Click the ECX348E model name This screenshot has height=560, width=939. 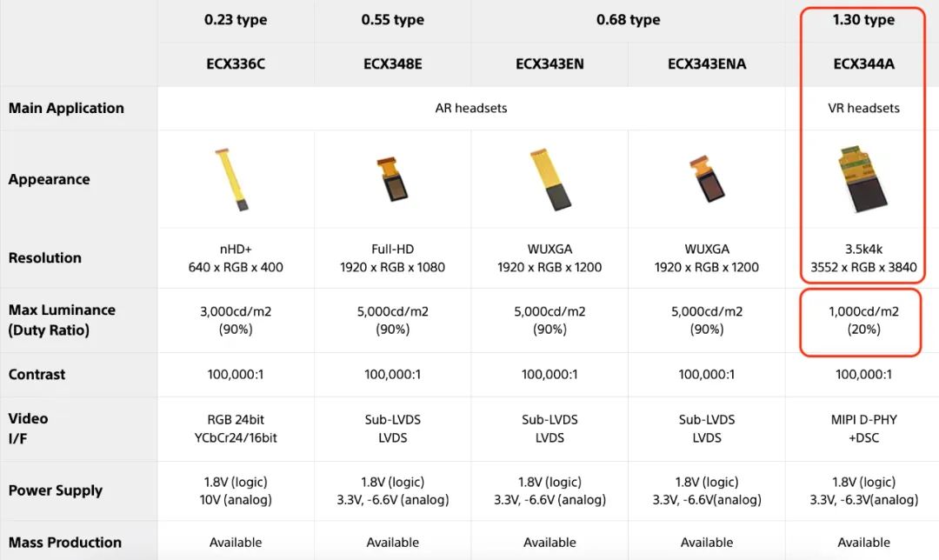(x=393, y=63)
